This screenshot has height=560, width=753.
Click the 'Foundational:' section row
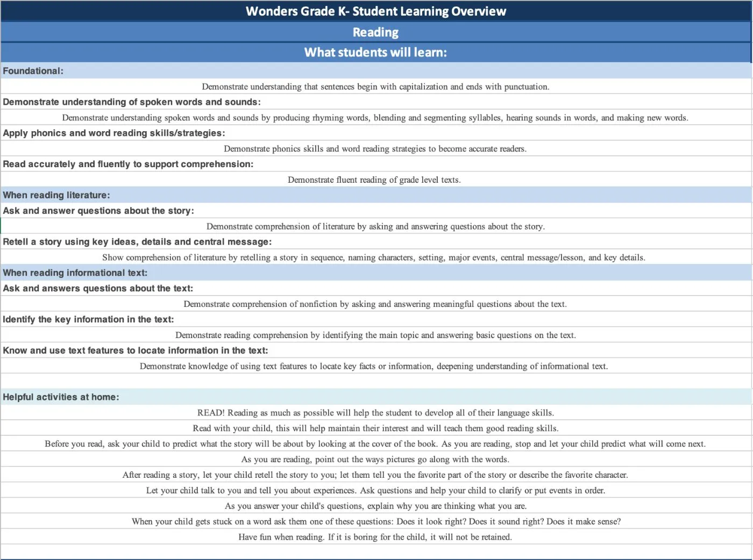pyautogui.click(x=376, y=71)
